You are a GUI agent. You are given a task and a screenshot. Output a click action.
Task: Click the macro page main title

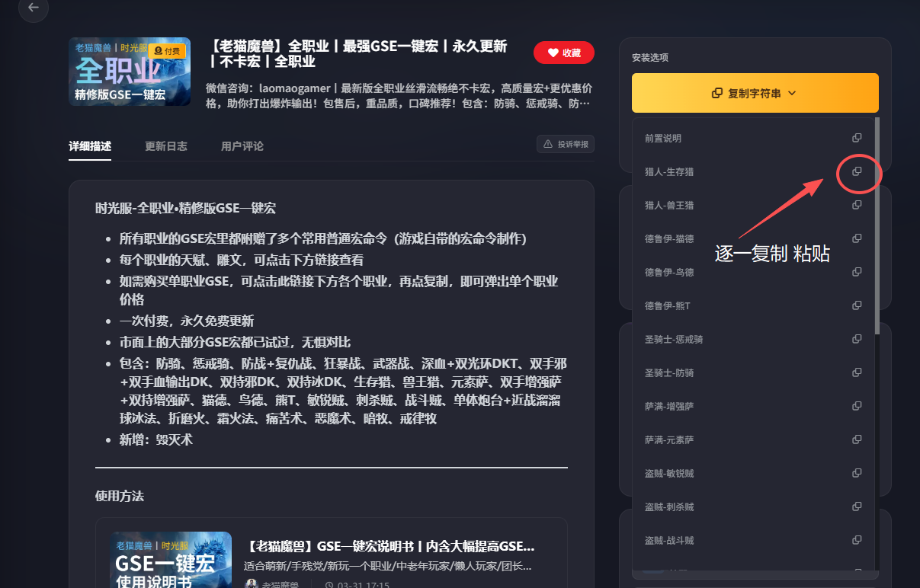point(357,53)
